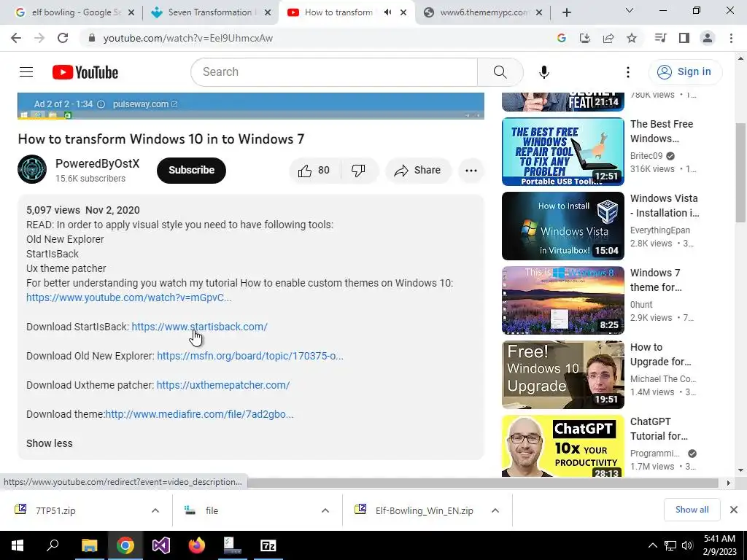This screenshot has width=747, height=560.
Task: Click volume icon in system tray
Action: 687,545
